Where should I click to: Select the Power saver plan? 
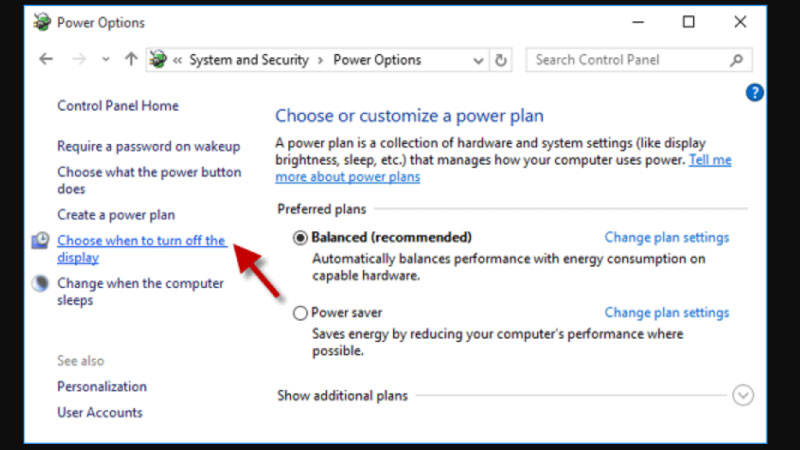tap(301, 313)
